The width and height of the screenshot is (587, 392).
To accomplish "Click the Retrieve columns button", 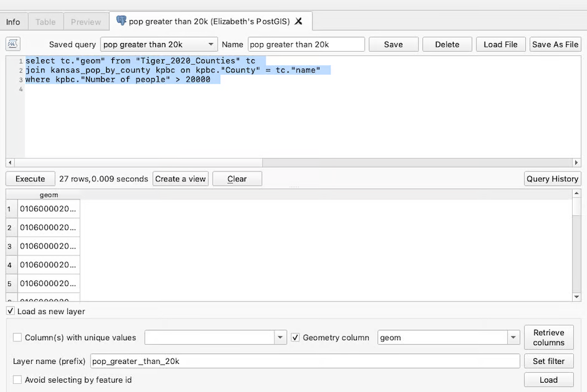I will (549, 337).
